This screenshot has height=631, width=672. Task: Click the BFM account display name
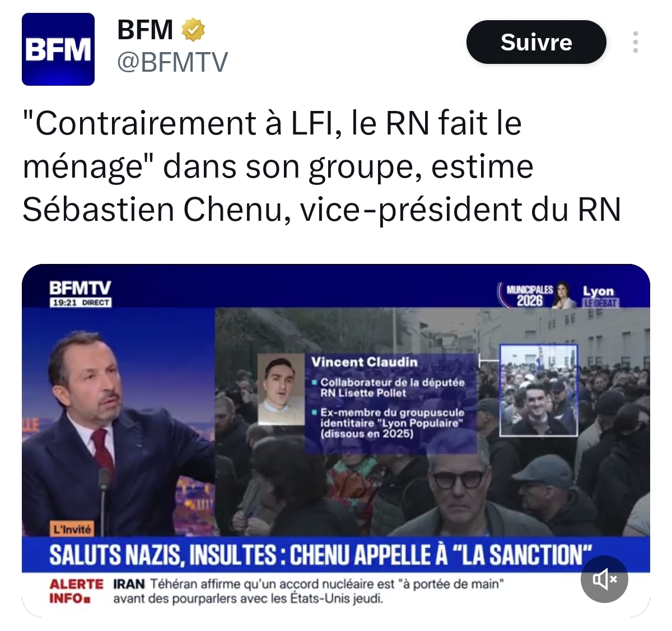[146, 30]
